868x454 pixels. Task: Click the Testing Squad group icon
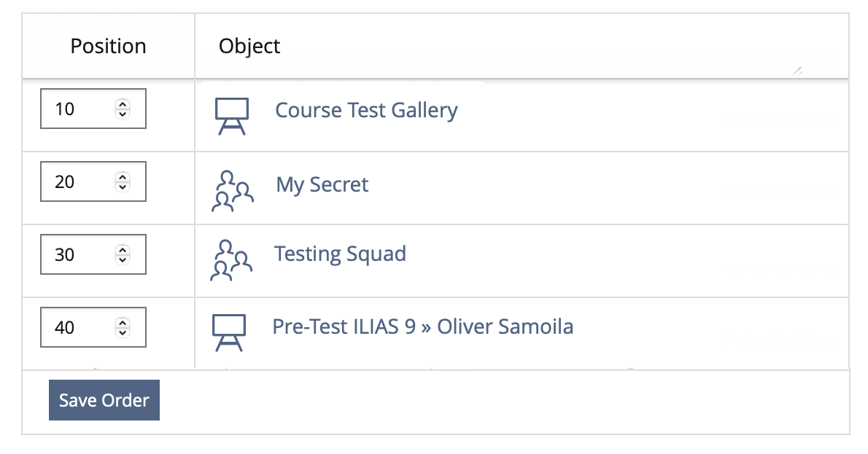pyautogui.click(x=232, y=260)
